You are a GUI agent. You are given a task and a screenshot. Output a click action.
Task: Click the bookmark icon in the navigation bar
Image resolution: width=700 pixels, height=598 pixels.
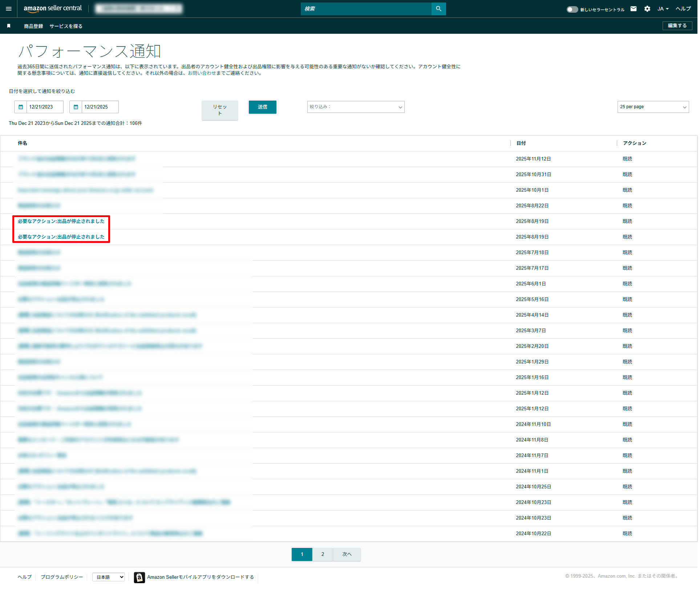(9, 26)
